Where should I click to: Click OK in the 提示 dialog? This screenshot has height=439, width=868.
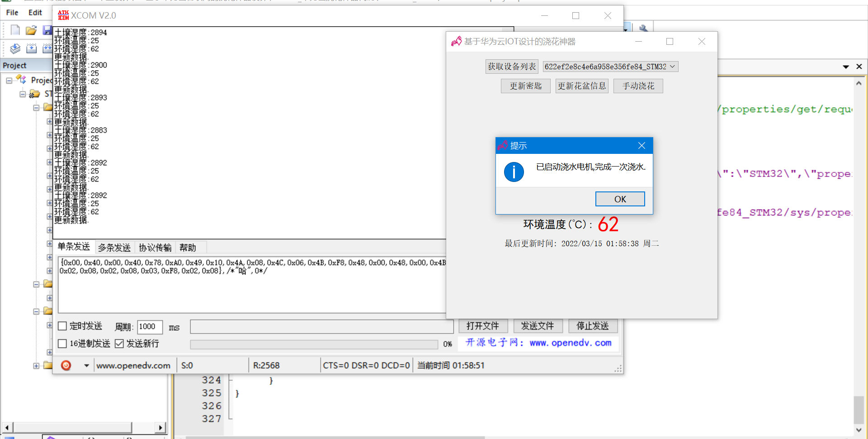coord(620,199)
